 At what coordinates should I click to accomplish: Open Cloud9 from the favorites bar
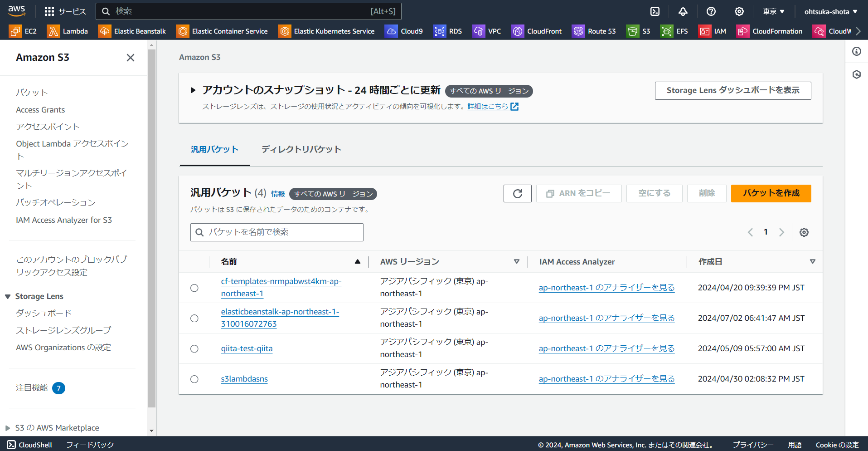coord(404,31)
